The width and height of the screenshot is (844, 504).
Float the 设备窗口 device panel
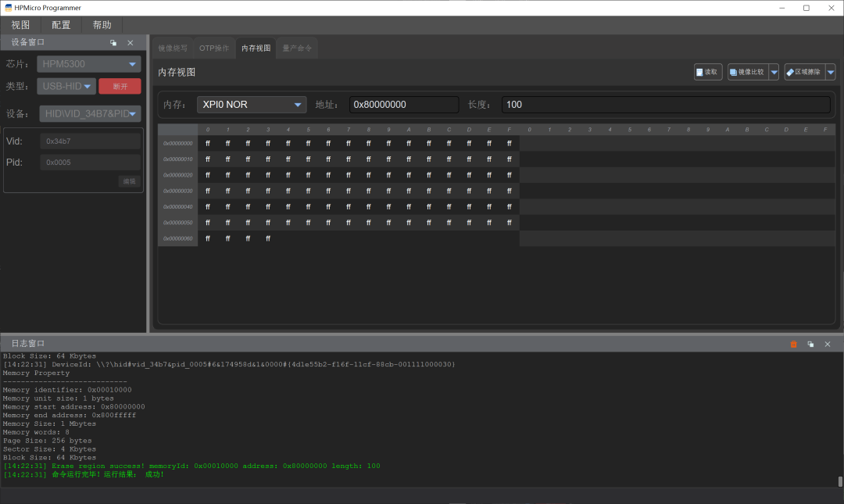pyautogui.click(x=113, y=42)
